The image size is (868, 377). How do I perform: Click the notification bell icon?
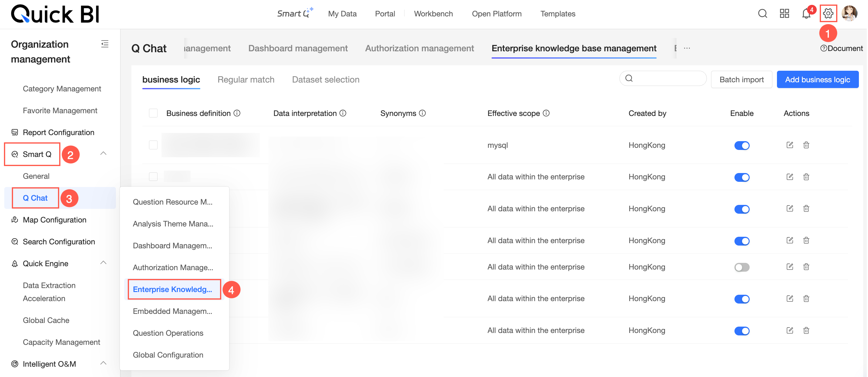806,14
